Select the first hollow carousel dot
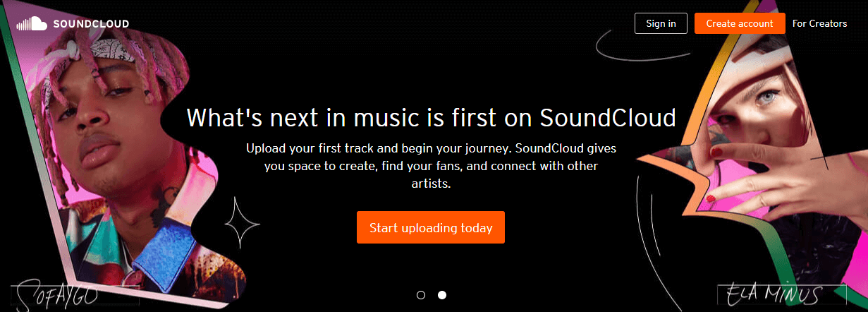 tap(421, 295)
